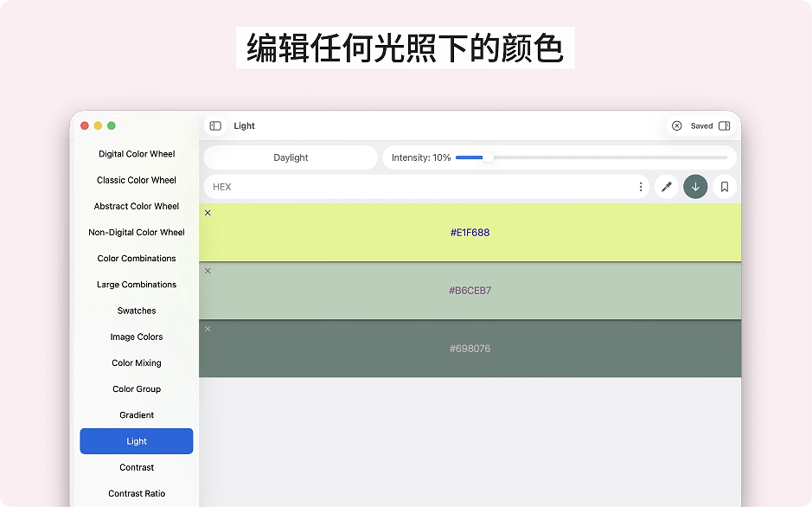Click the Intensity slider handle
The image size is (812, 507).
pyautogui.click(x=488, y=157)
